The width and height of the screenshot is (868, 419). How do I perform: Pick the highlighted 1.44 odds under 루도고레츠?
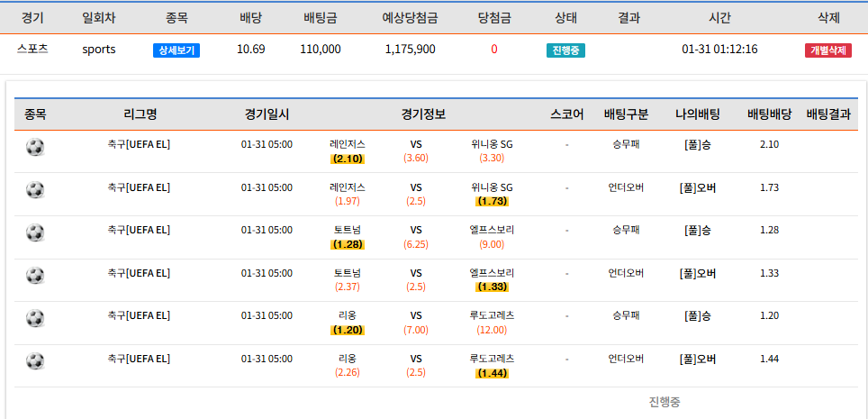pyautogui.click(x=492, y=372)
